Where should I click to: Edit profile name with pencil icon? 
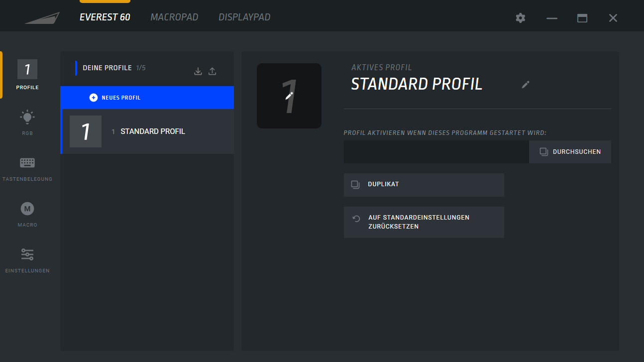point(526,85)
